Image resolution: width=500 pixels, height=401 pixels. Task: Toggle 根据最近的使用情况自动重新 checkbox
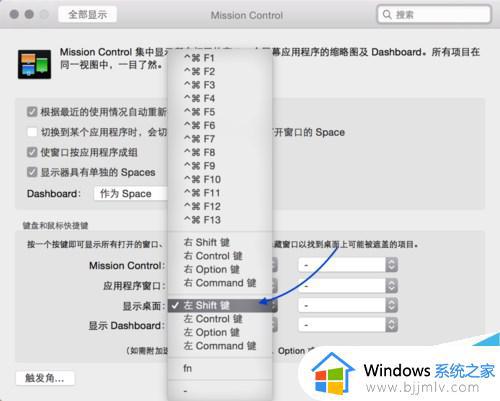point(32,112)
